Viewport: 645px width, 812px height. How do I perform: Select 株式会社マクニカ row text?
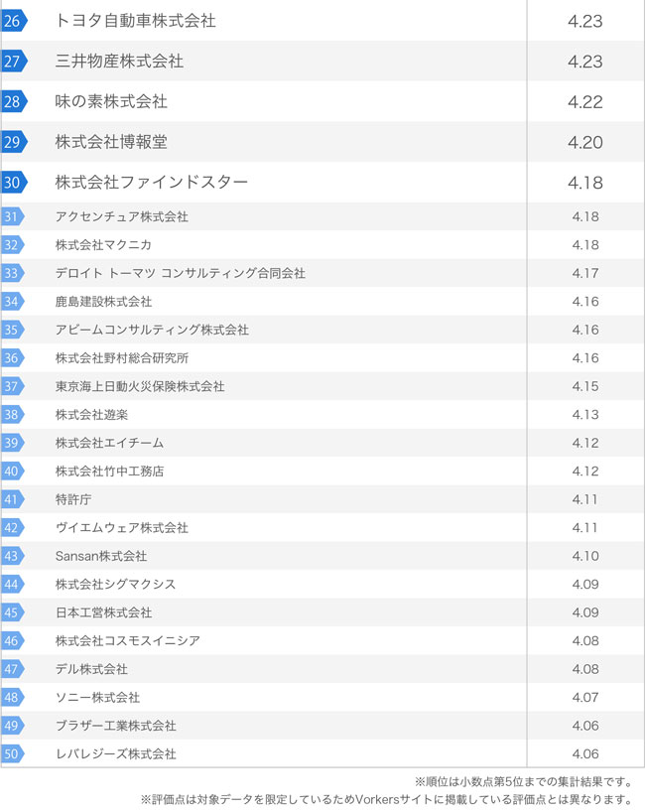(x=103, y=245)
